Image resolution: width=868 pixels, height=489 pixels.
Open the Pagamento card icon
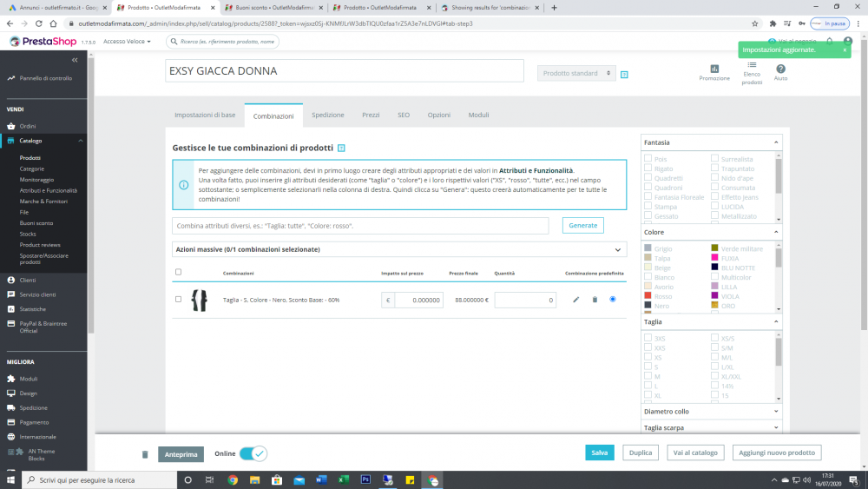tap(11, 422)
